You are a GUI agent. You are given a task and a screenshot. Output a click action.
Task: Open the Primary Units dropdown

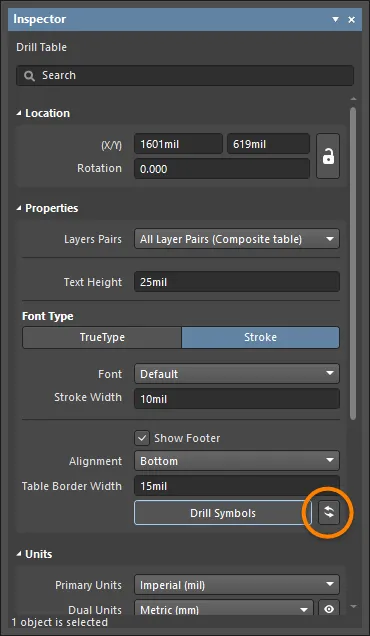tap(237, 585)
